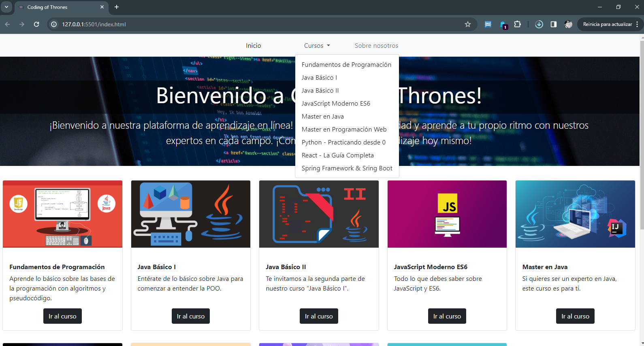Toggle the browser side panel icon

554,24
